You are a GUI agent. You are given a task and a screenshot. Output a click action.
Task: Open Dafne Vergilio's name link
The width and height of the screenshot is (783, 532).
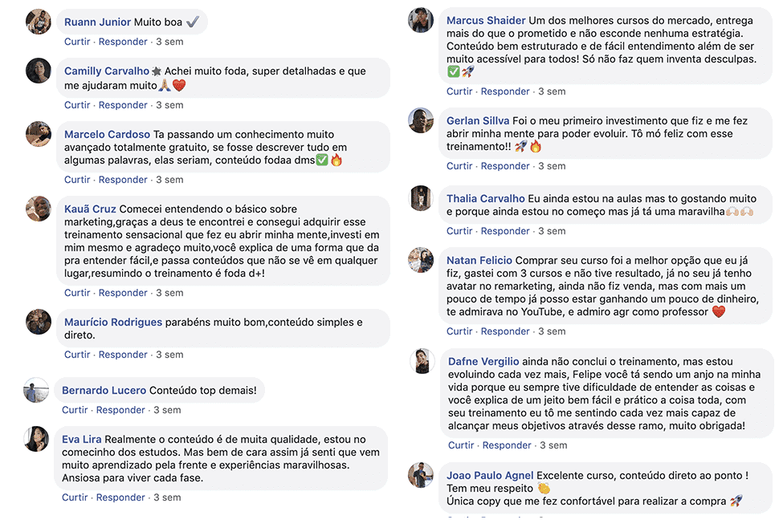pyautogui.click(x=483, y=361)
